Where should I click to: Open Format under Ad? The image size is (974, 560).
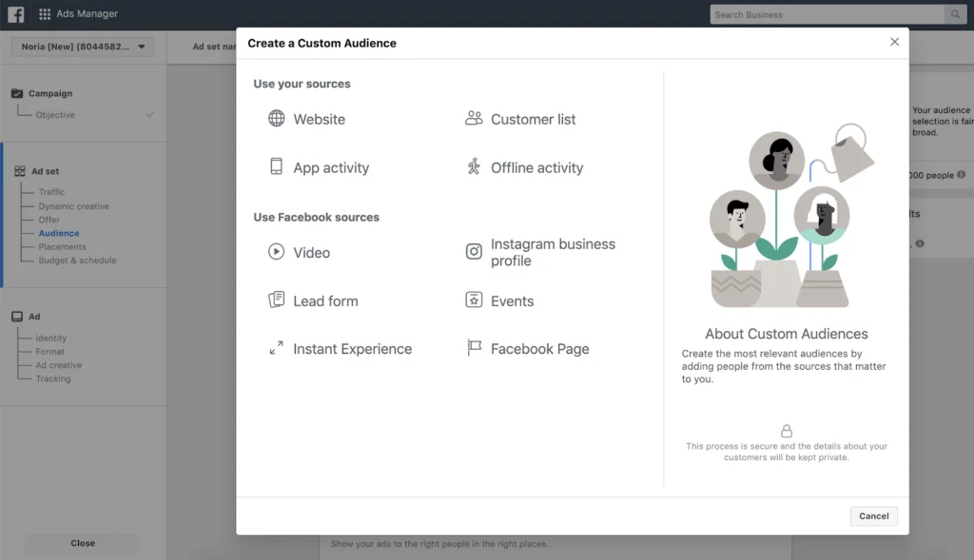(49, 352)
